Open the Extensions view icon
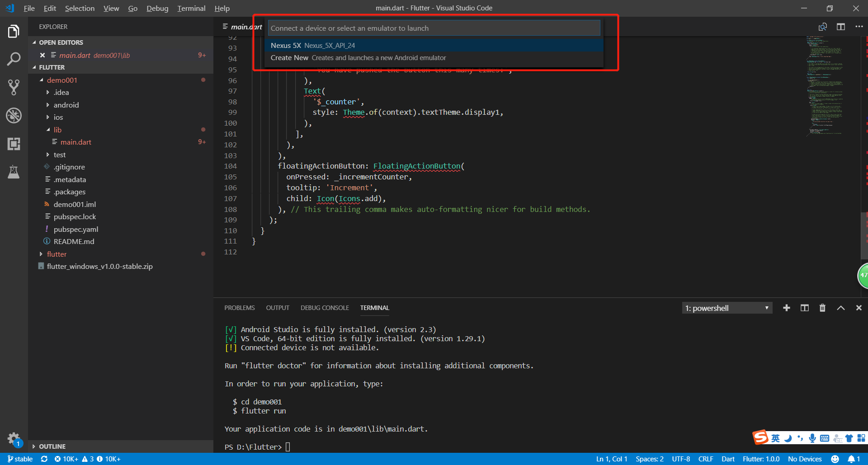Viewport: 868px width, 465px height. (14, 144)
